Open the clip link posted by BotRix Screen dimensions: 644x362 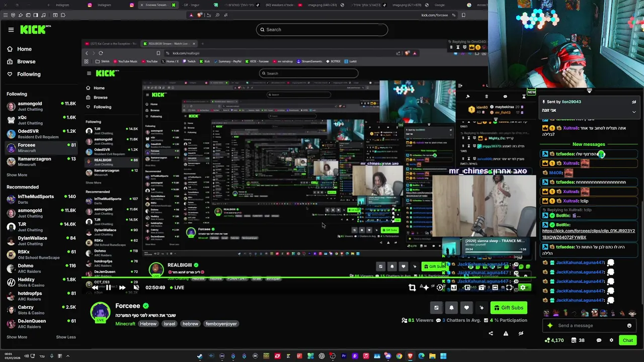coord(588,234)
